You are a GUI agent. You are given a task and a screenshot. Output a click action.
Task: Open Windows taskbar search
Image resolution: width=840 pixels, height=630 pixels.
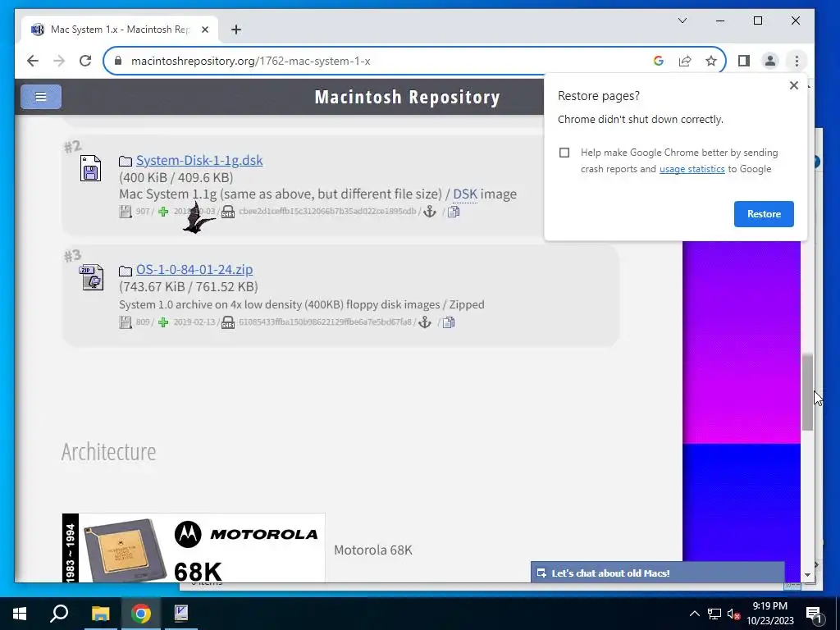(x=59, y=614)
